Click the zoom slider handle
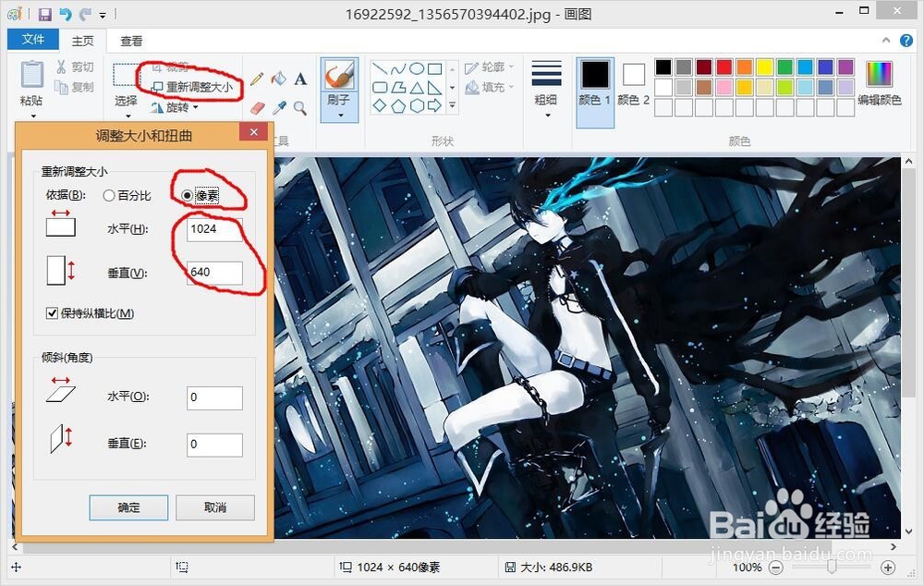This screenshot has height=586, width=924. (x=832, y=568)
